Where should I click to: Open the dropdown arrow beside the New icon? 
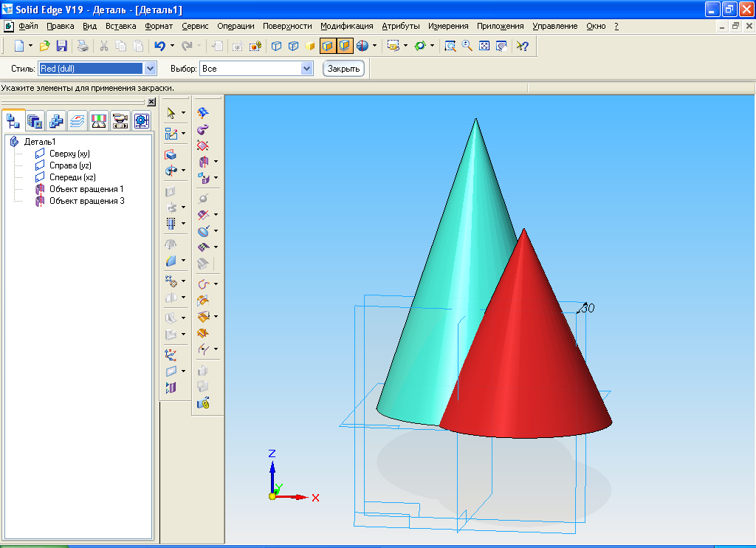click(30, 46)
